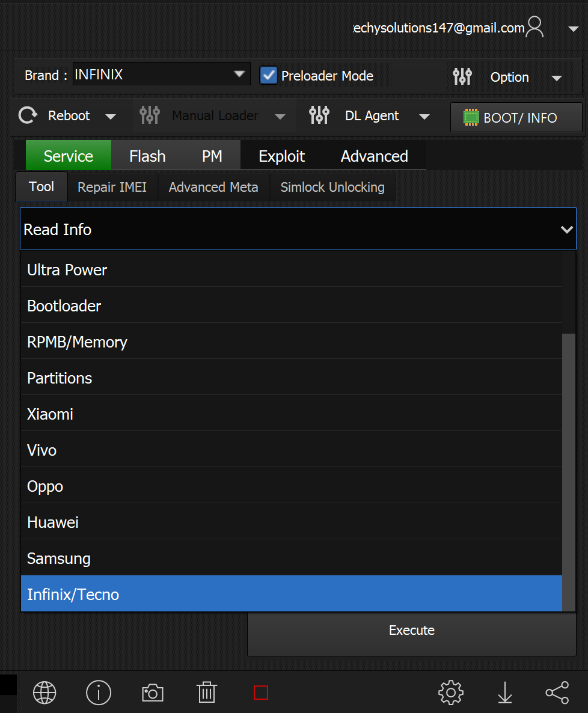Click the Reboot circular arrow icon

(28, 115)
